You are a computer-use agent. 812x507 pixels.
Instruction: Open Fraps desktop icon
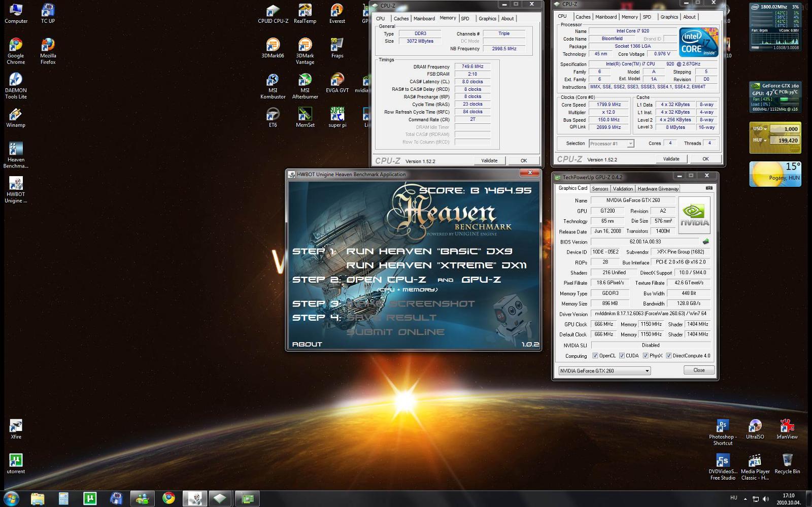(337, 48)
